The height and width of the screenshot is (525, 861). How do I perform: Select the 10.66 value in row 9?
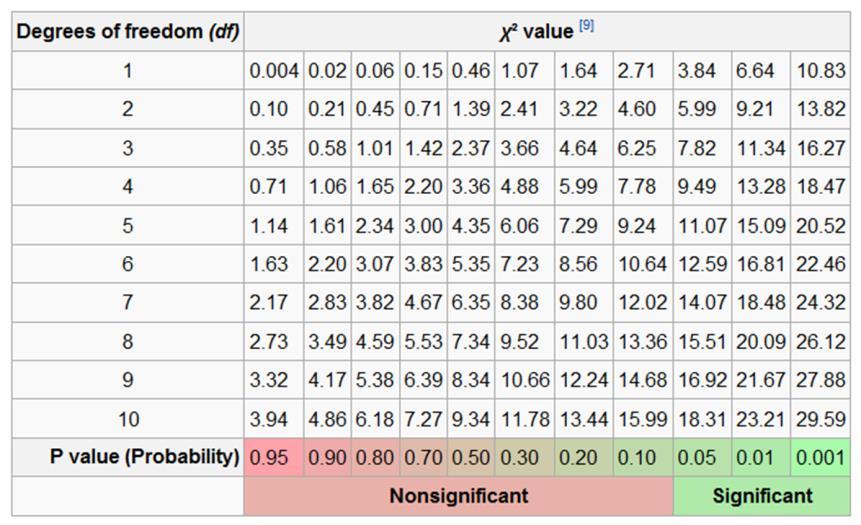(525, 380)
